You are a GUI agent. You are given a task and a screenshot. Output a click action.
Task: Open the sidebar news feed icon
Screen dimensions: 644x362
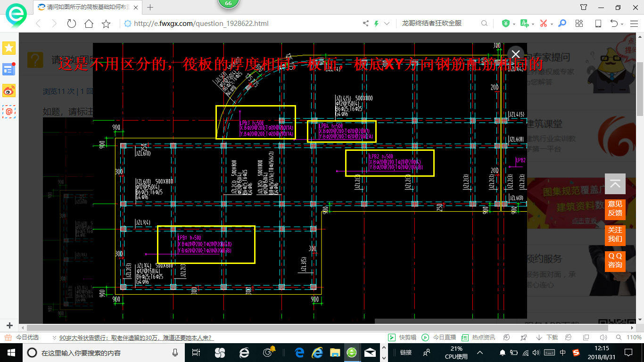pyautogui.click(x=9, y=69)
